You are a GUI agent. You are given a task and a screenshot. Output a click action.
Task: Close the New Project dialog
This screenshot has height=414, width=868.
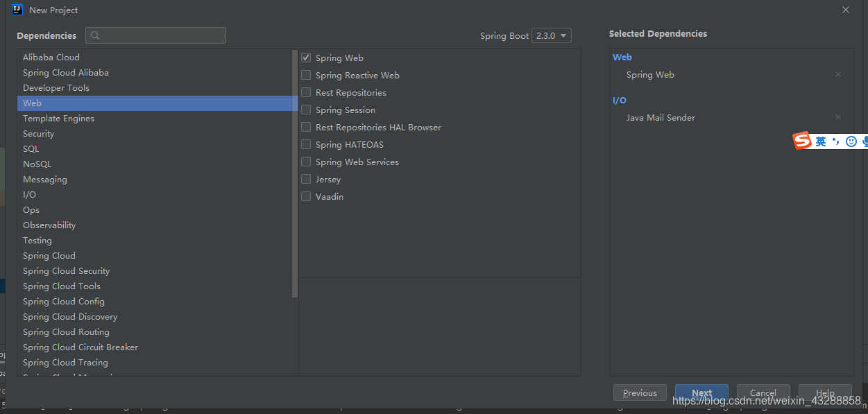(845, 10)
